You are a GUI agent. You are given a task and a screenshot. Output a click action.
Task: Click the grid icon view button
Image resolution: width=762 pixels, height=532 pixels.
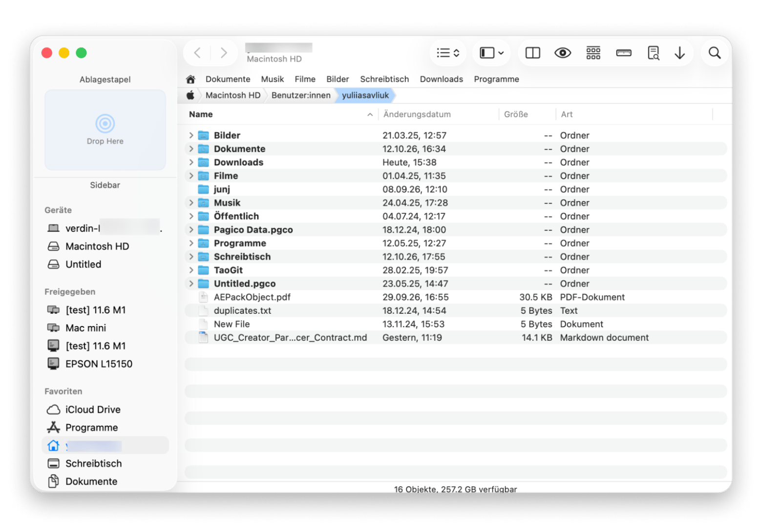pos(593,53)
